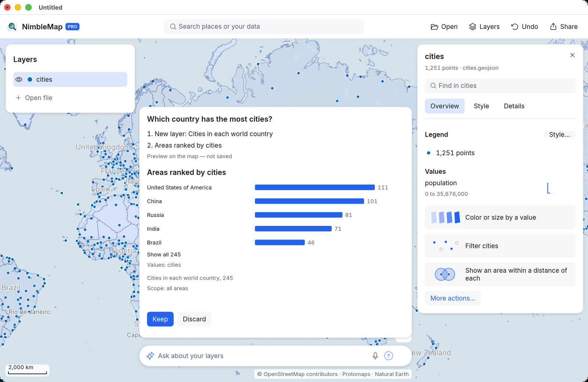Discard the preview result
Image resolution: width=588 pixels, height=382 pixels.
194,319
